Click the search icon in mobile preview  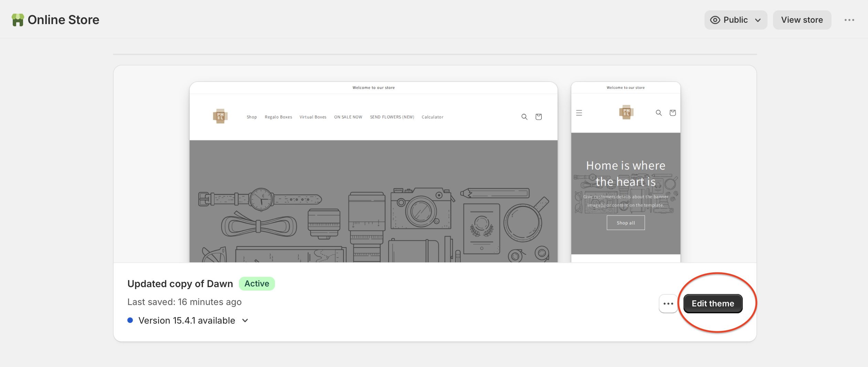[659, 113]
